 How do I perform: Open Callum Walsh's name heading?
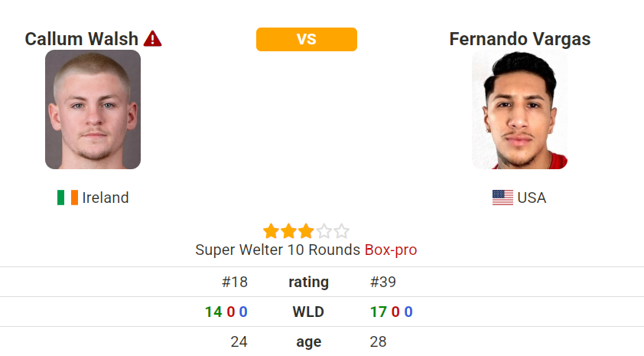81,39
